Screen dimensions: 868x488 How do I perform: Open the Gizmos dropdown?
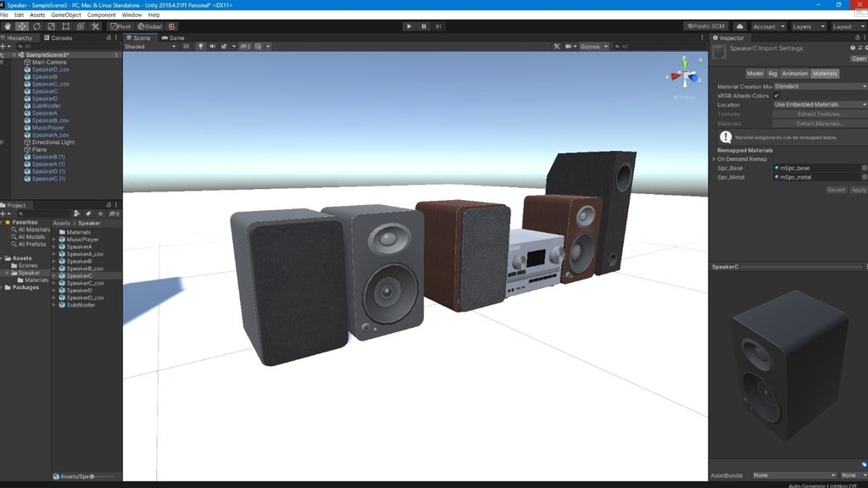593,47
